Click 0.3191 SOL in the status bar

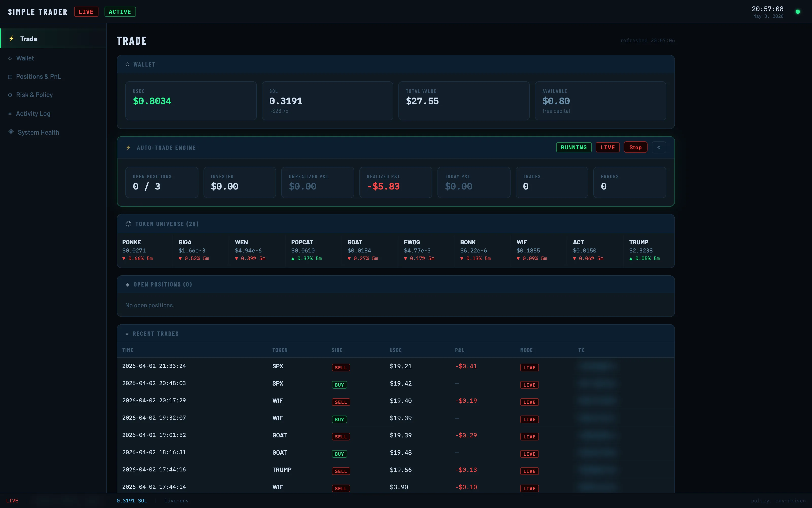132,501
